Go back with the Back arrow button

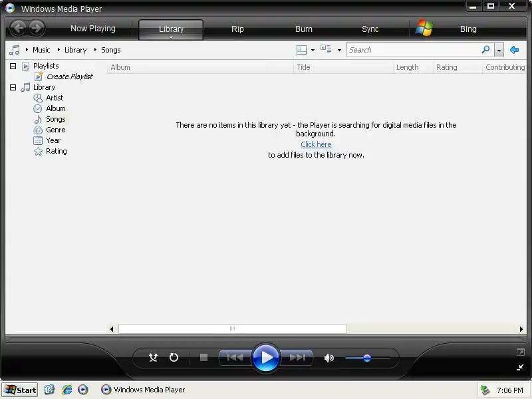[x=19, y=28]
